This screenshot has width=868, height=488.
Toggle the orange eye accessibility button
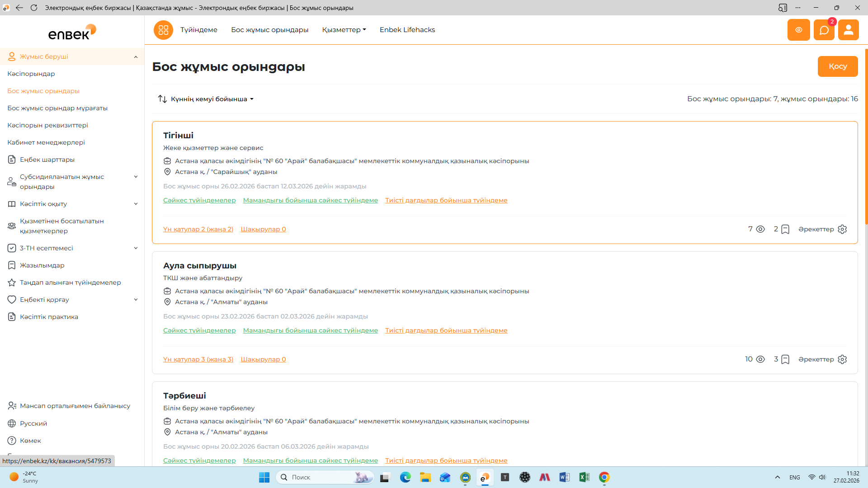798,30
